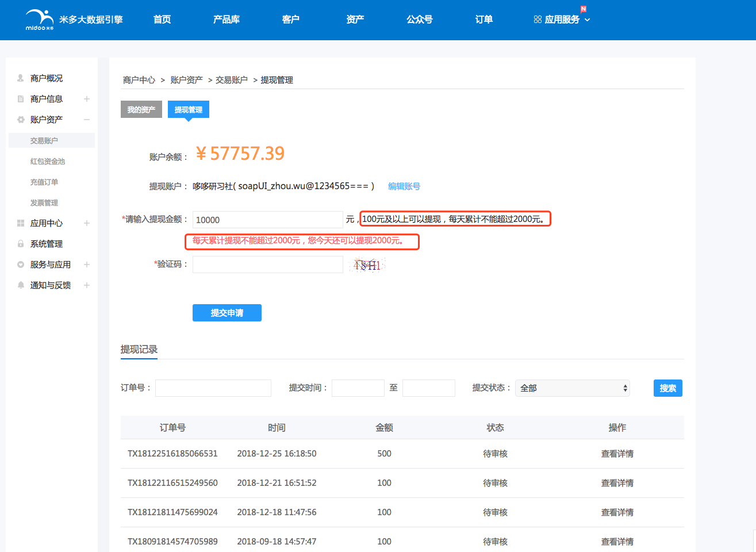Image resolution: width=756 pixels, height=552 pixels.
Task: Open 产品库 in top navigation
Action: 227,20
